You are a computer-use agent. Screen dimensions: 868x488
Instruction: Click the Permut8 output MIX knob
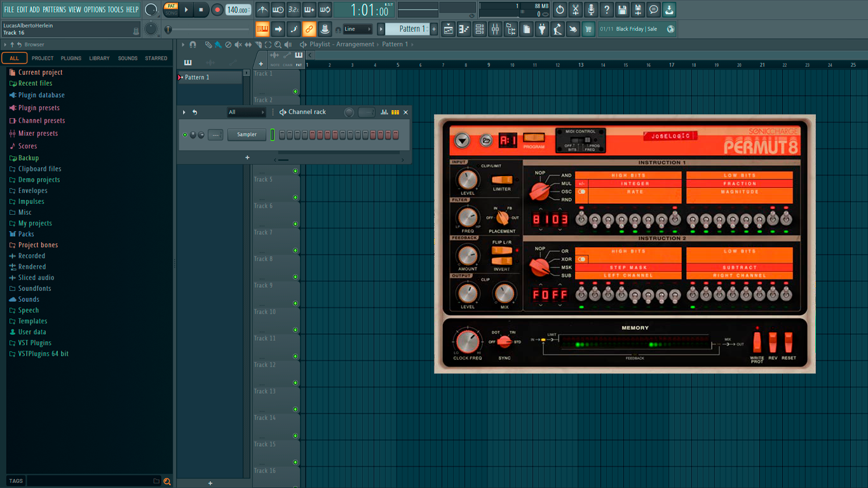pyautogui.click(x=504, y=294)
